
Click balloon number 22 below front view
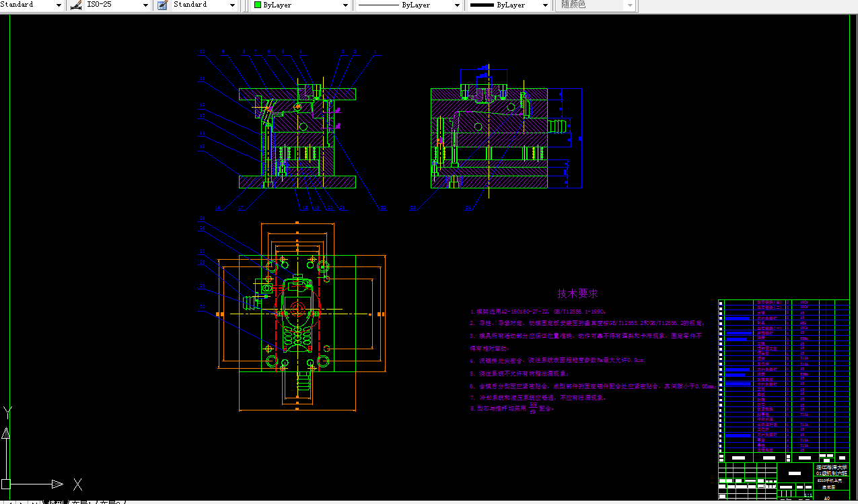(x=383, y=209)
